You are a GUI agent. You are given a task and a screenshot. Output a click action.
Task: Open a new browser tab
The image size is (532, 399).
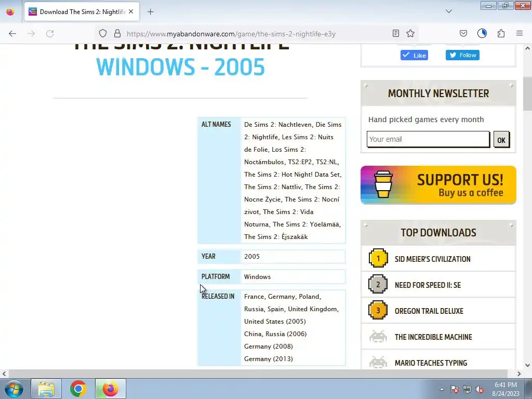150,12
